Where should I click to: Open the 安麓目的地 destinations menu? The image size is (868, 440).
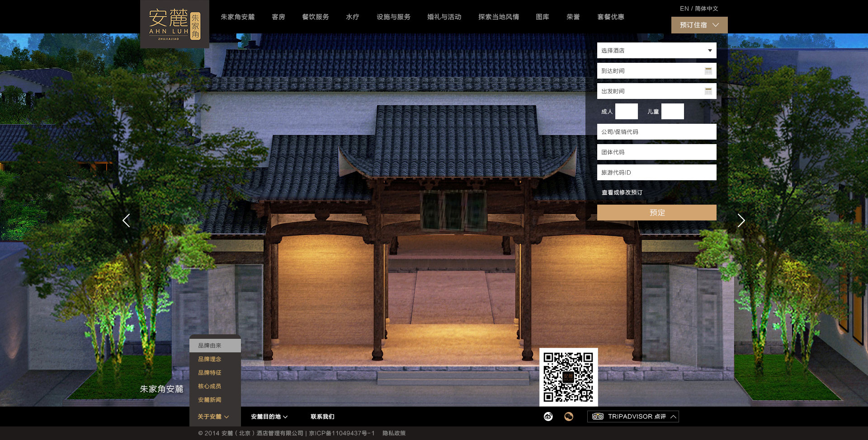tap(269, 417)
